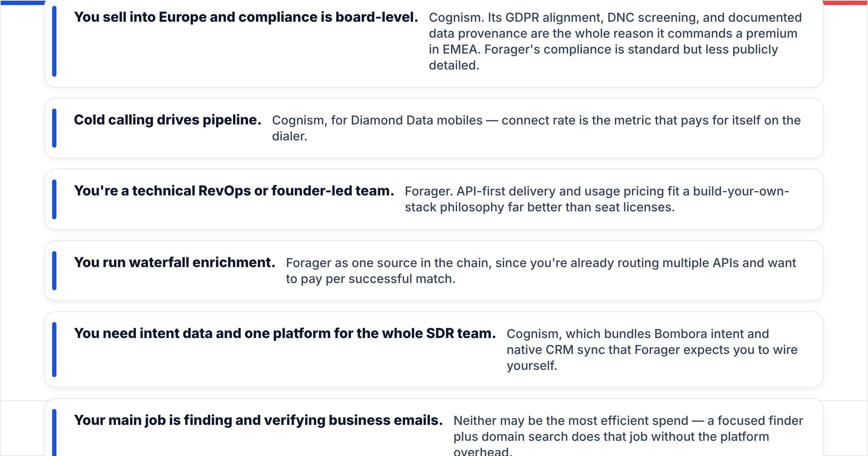Click the blue accent bar on the cold calling card

54,128
